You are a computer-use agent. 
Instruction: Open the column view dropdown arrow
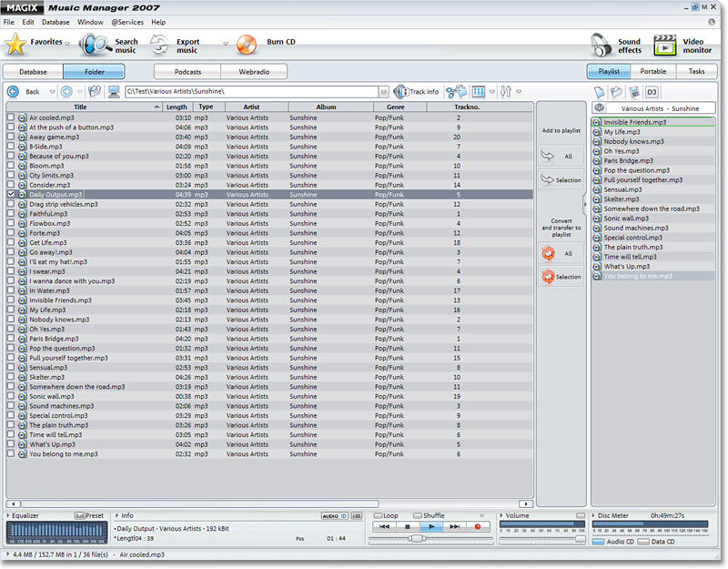click(492, 92)
